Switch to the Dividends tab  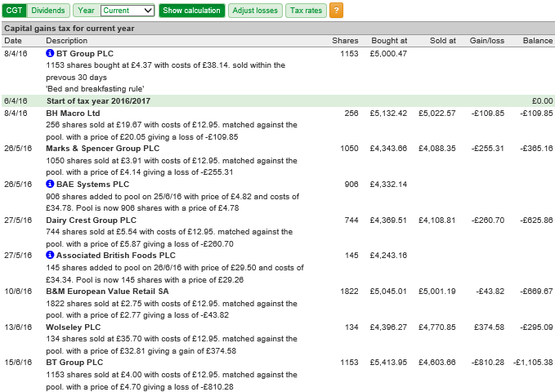pyautogui.click(x=47, y=11)
